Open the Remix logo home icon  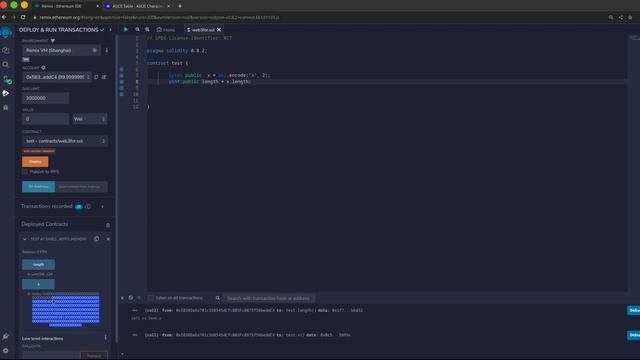coord(6,32)
